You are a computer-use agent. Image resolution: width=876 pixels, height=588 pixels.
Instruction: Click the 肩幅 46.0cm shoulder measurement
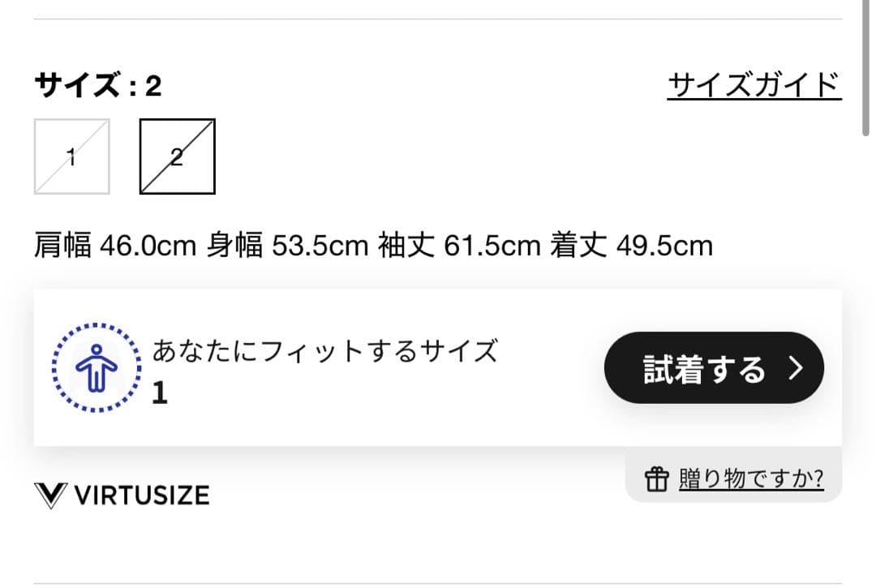click(x=114, y=245)
